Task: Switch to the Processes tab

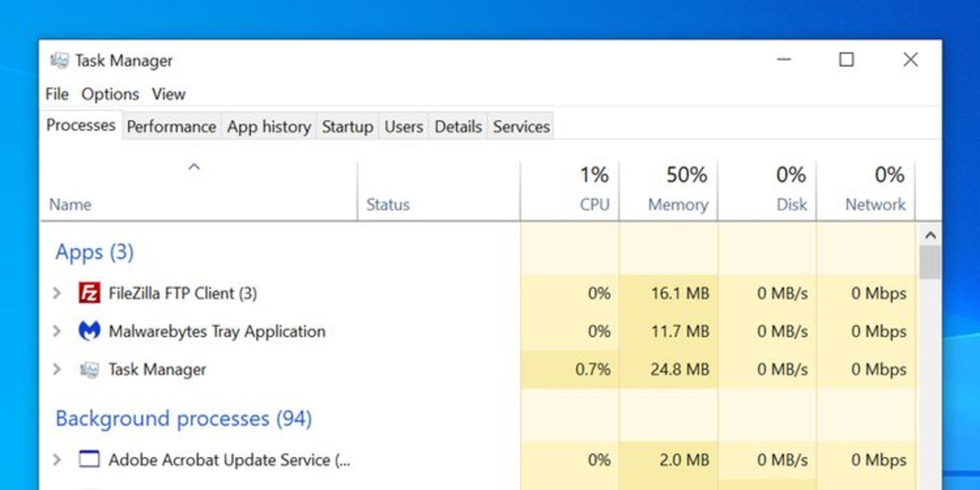Action: [x=81, y=125]
